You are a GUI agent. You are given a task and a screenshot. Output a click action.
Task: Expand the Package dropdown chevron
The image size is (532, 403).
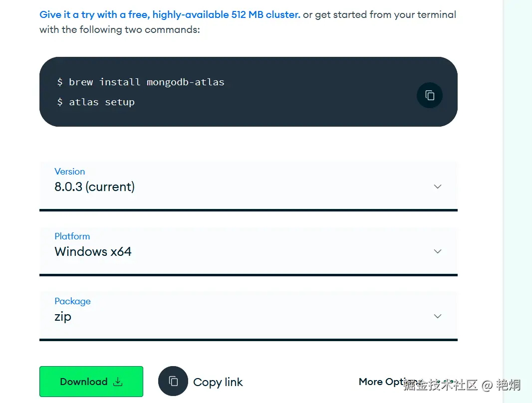438,316
